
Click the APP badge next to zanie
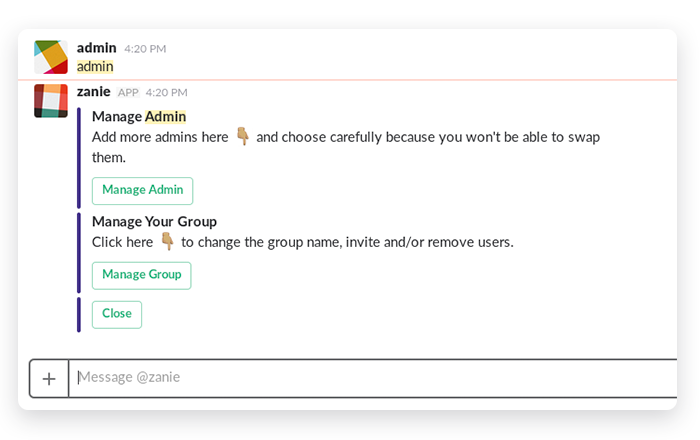[x=128, y=92]
